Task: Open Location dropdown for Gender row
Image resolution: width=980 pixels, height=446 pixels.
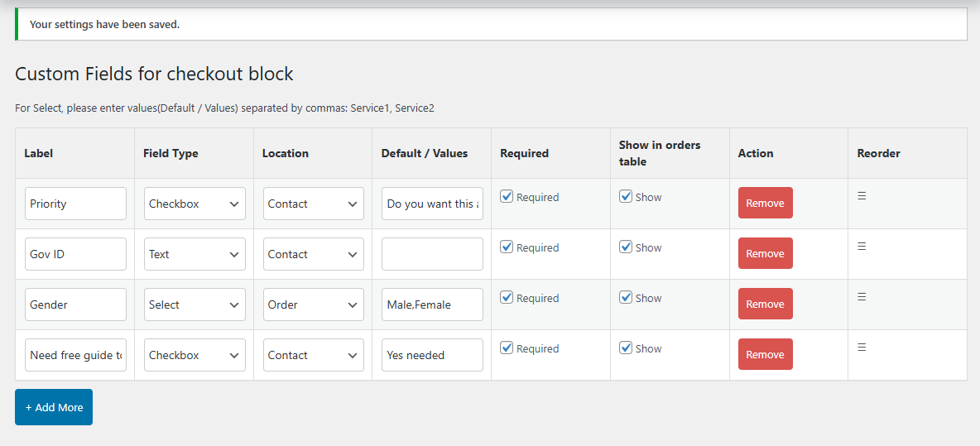Action: tap(314, 305)
